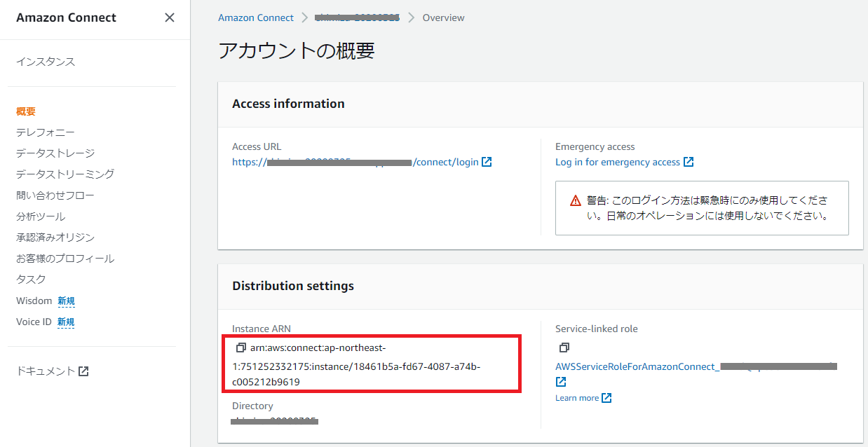Click the external link icon beside Learn more
This screenshot has height=447, width=868.
coord(606,398)
